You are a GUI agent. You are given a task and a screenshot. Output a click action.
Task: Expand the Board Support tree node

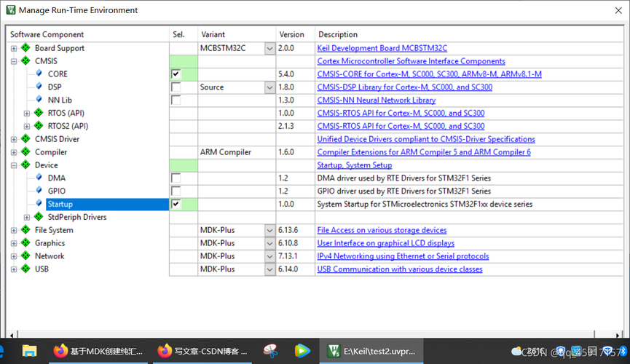point(14,48)
